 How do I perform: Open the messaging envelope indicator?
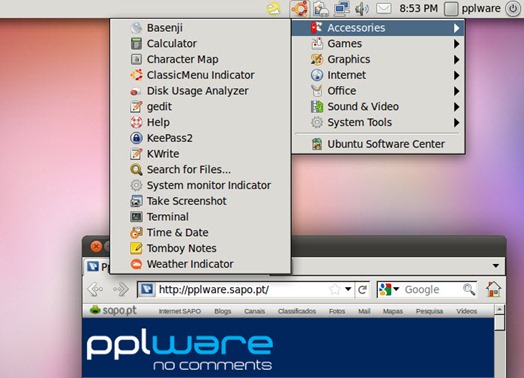384,8
